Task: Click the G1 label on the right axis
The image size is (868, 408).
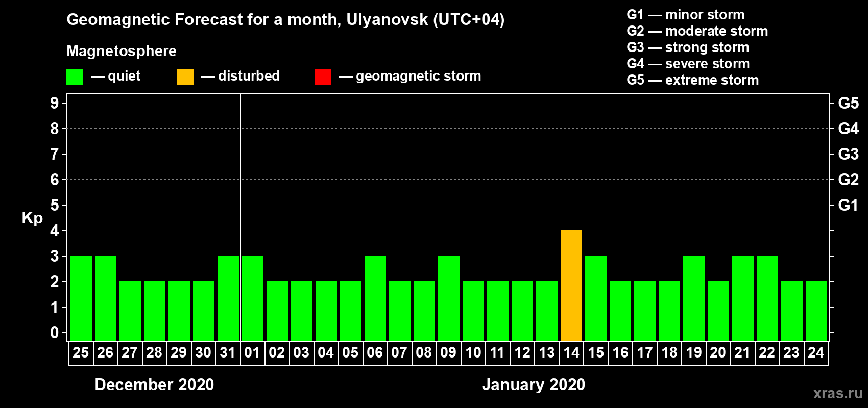Action: (x=848, y=205)
